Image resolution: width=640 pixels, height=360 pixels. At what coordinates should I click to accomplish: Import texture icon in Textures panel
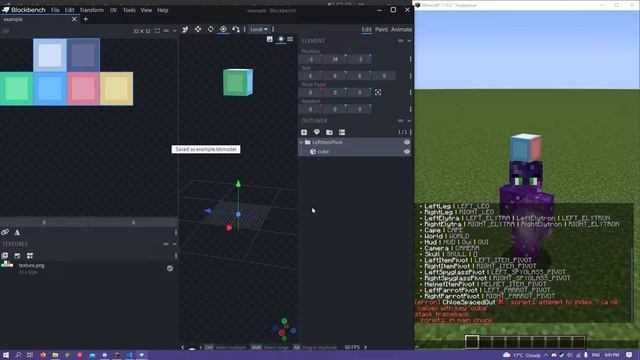coord(5,256)
